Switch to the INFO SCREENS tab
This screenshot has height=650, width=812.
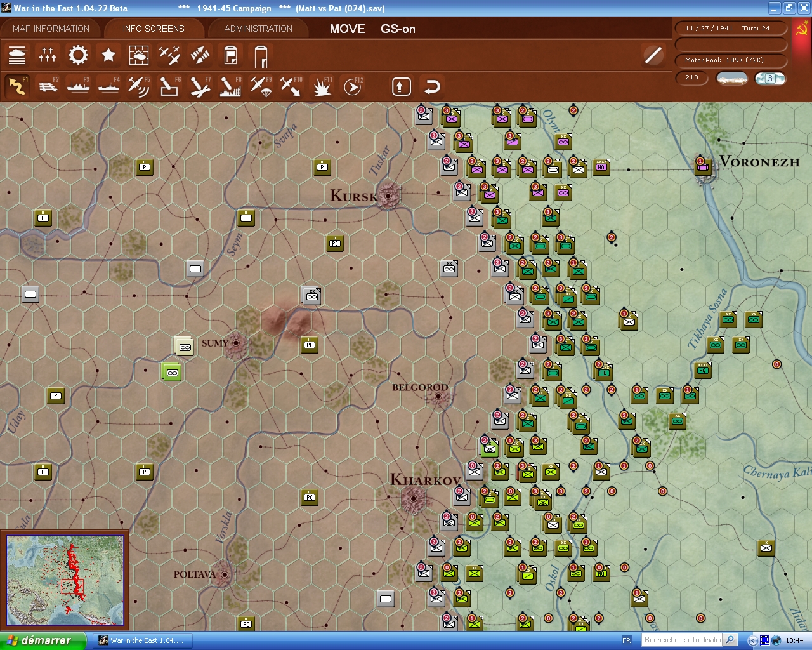pyautogui.click(x=154, y=29)
